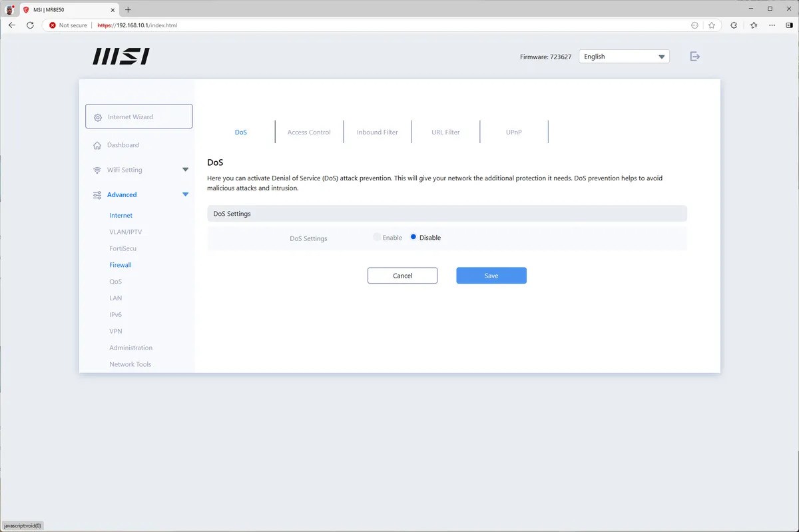The image size is (799, 532).
Task: Open the English language dropdown
Action: 624,57
